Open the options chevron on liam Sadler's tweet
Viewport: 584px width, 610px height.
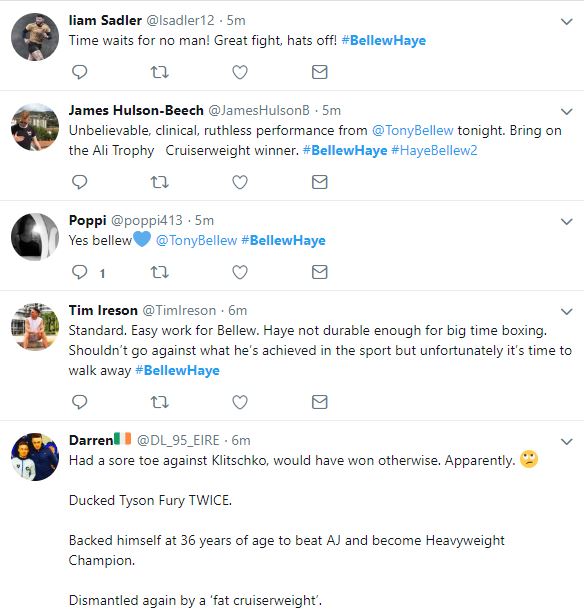click(x=566, y=21)
